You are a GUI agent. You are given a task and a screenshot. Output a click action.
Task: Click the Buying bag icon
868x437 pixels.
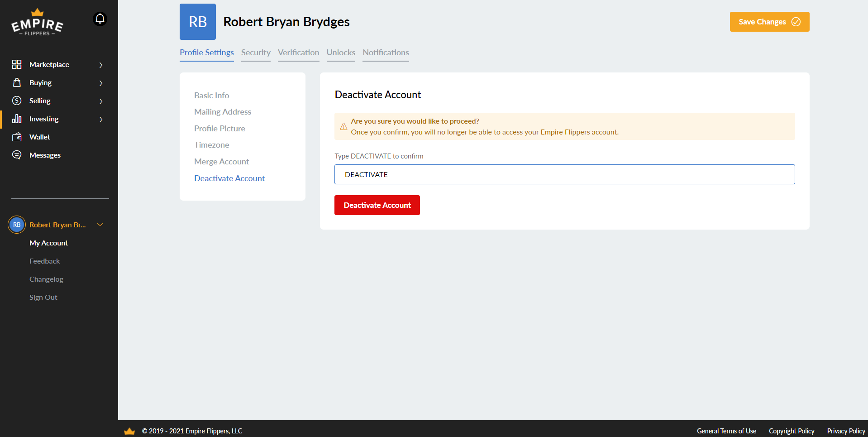coord(17,82)
